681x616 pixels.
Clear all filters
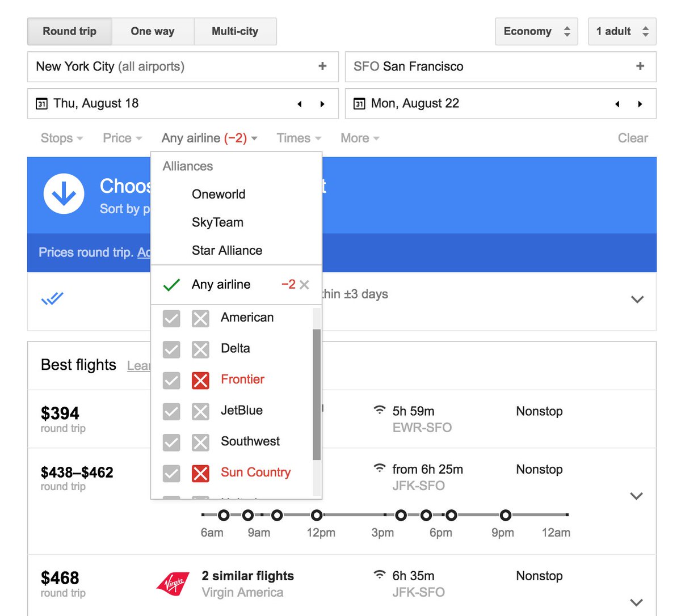click(x=633, y=138)
